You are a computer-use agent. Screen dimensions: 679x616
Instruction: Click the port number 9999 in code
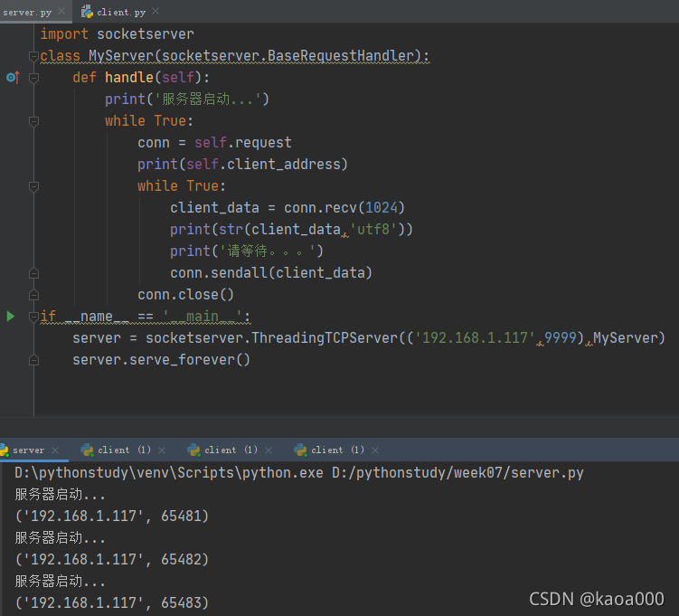tap(561, 338)
